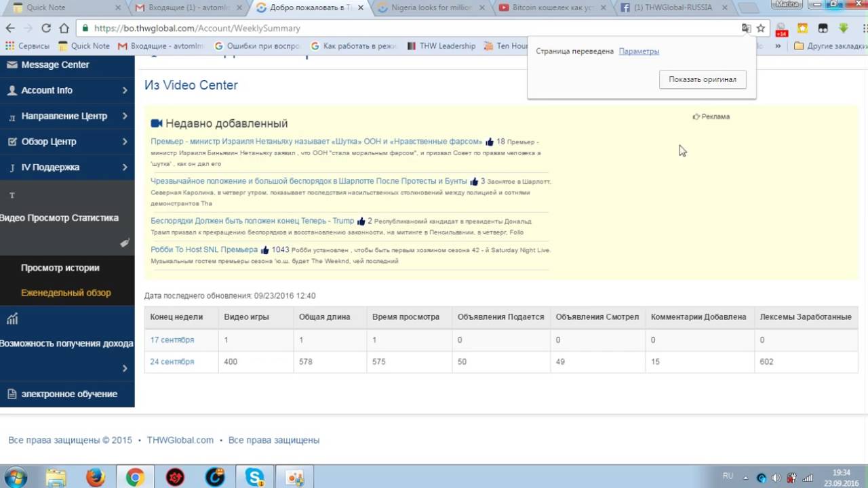Open Message Center in sidebar

(x=55, y=64)
